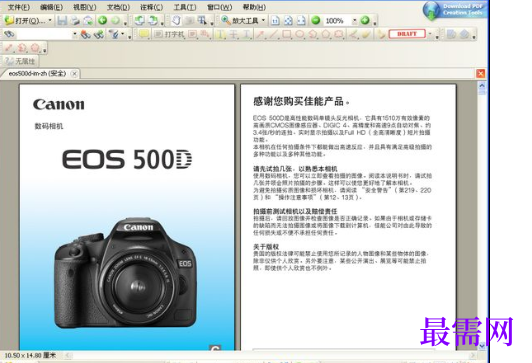The height and width of the screenshot is (363, 532).
Task: Choose the 放大工具 zoom-in tool
Action: pyautogui.click(x=240, y=21)
